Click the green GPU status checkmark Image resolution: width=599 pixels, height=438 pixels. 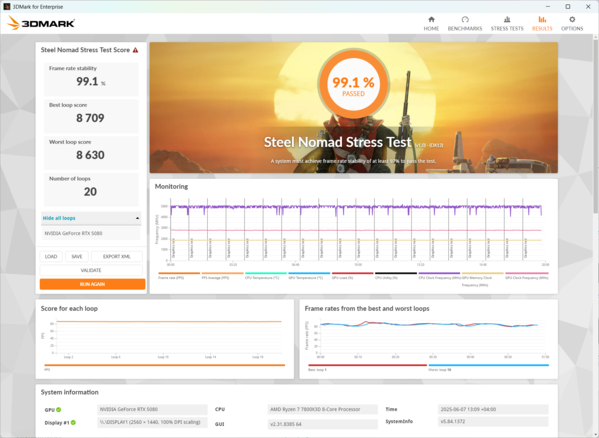pyautogui.click(x=58, y=410)
